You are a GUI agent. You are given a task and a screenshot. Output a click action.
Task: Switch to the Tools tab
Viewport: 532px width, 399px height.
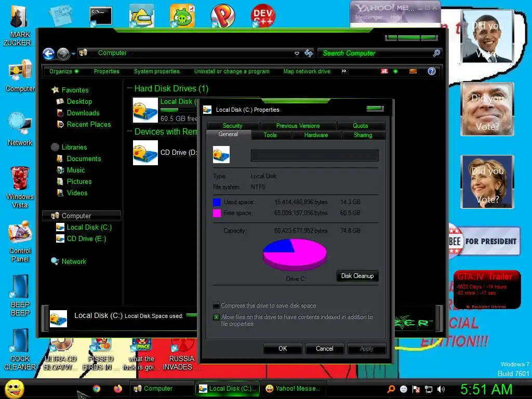[x=270, y=135]
